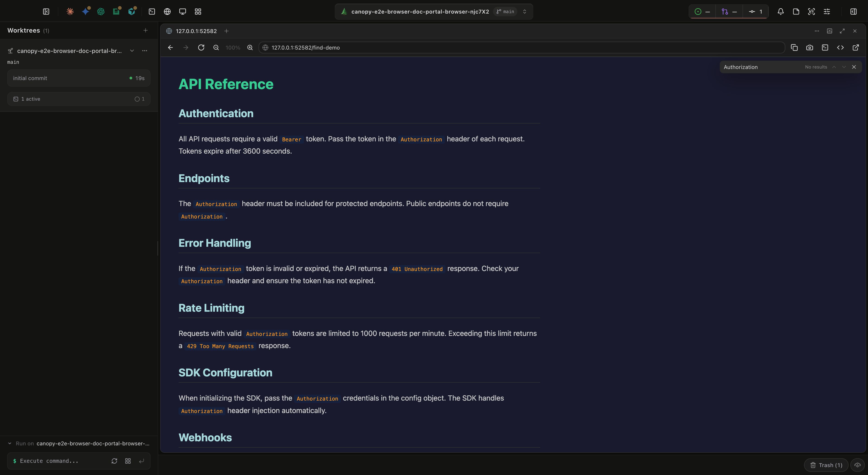
Task: Open developer tools code icon
Action: 840,47
